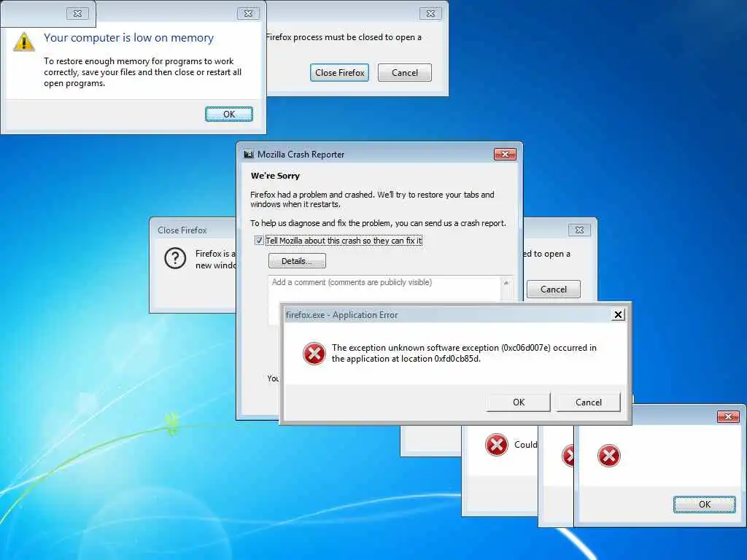Screen dimensions: 747x560
Task: Click OK in the bottom-right error dialog
Action: [x=704, y=505]
